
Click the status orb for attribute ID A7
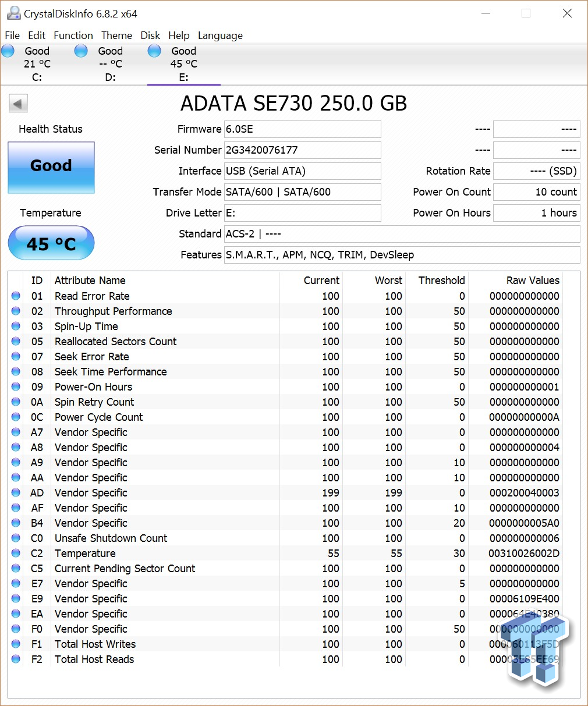(x=16, y=432)
